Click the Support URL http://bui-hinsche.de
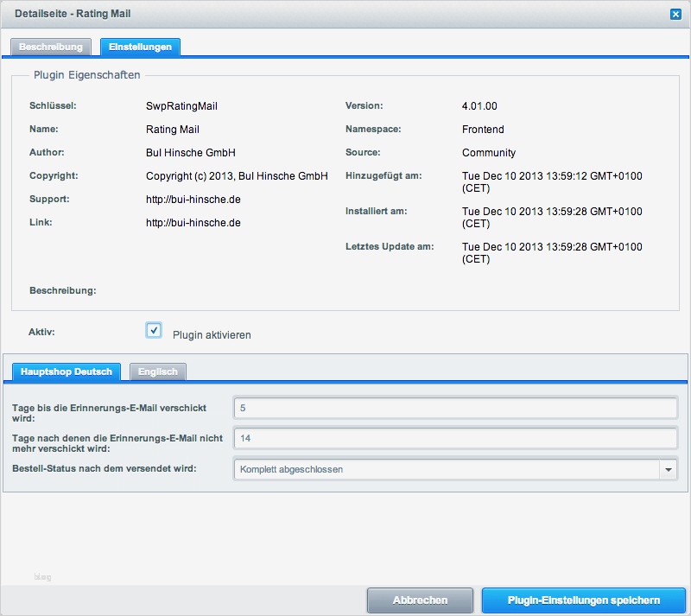 point(193,200)
